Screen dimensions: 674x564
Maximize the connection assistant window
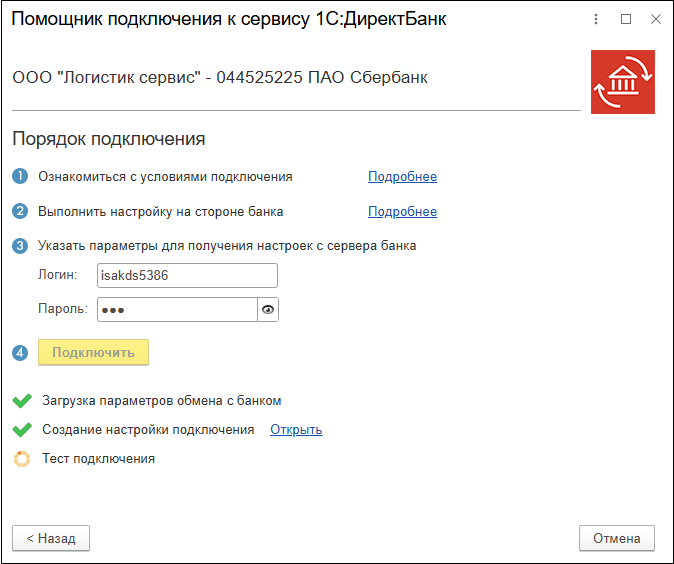tap(626, 19)
